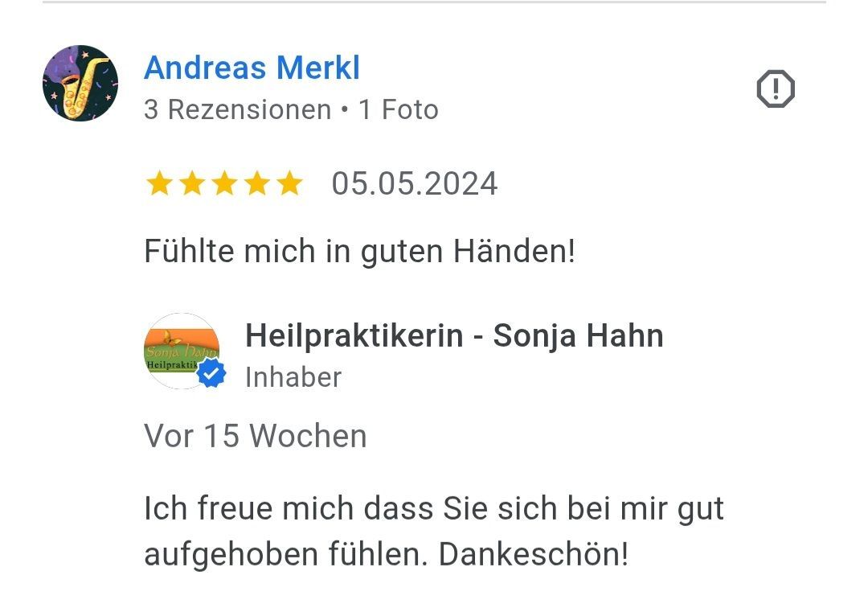Select the review text Fühlte mich in guten Händen

360,252
